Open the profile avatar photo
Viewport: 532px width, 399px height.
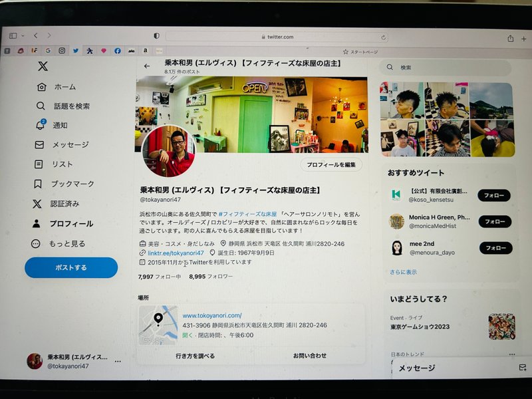[x=169, y=152]
